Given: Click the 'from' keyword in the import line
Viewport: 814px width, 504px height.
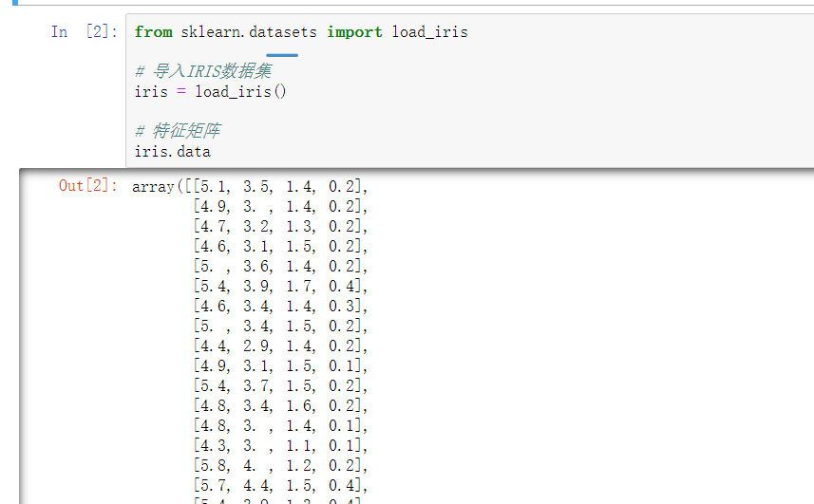Looking at the screenshot, I should [x=153, y=32].
